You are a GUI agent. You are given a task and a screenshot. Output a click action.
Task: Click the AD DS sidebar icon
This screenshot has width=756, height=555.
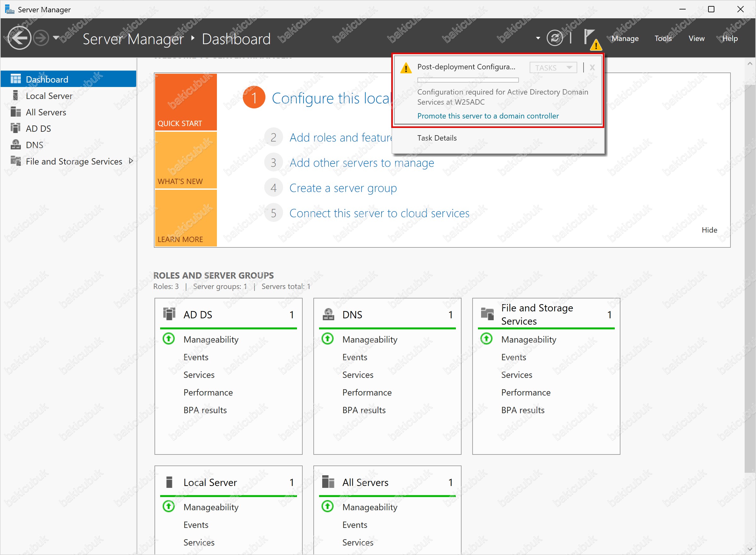(15, 128)
